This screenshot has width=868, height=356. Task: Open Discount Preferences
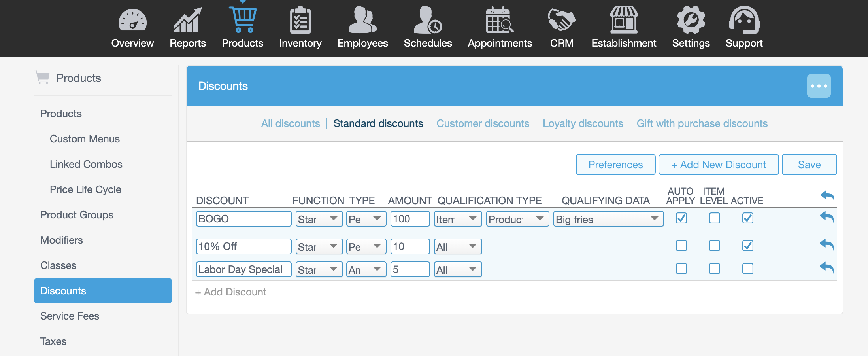click(x=615, y=165)
